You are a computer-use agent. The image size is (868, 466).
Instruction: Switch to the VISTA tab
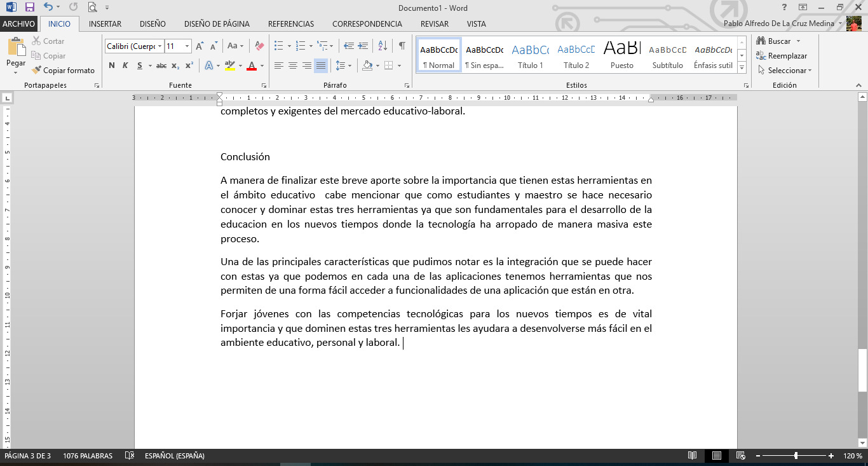(477, 24)
